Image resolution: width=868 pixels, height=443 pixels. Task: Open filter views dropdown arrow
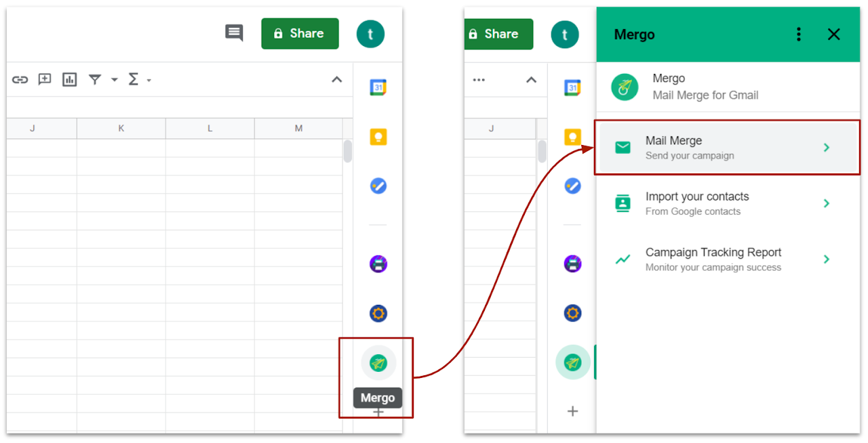[x=115, y=80]
